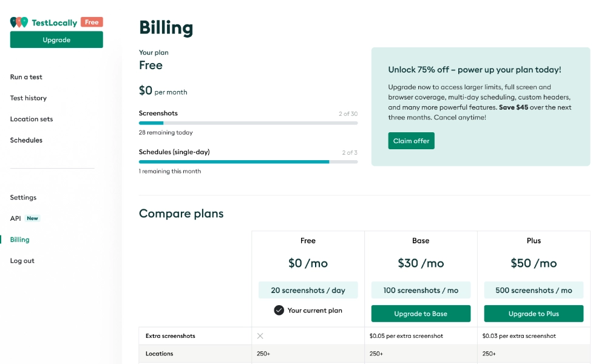Image resolution: width=607 pixels, height=364 pixels.
Task: Upgrade to the Plus plan
Action: point(534,314)
